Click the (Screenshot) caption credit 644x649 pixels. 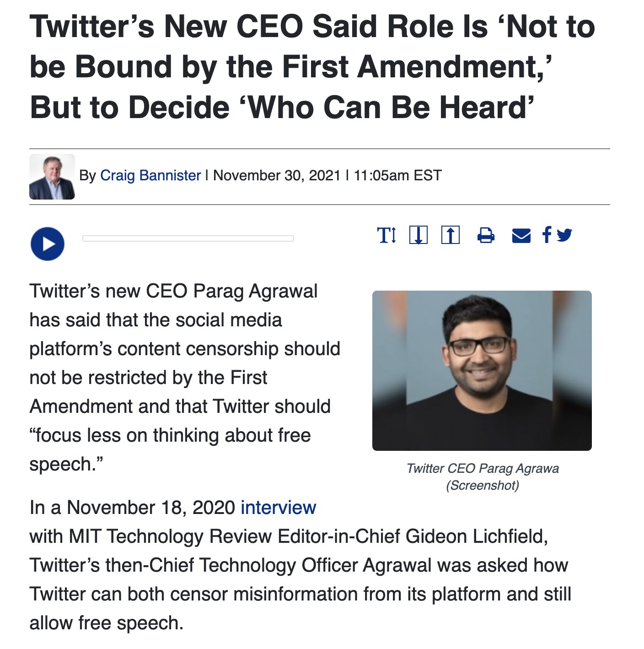[483, 485]
